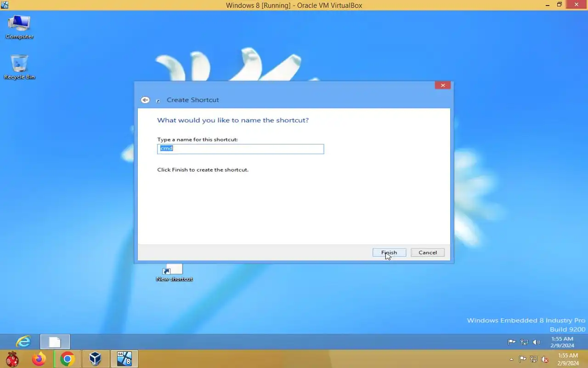The height and width of the screenshot is (368, 588).
Task: Click the Finish button in Create Shortcut
Action: 389,253
